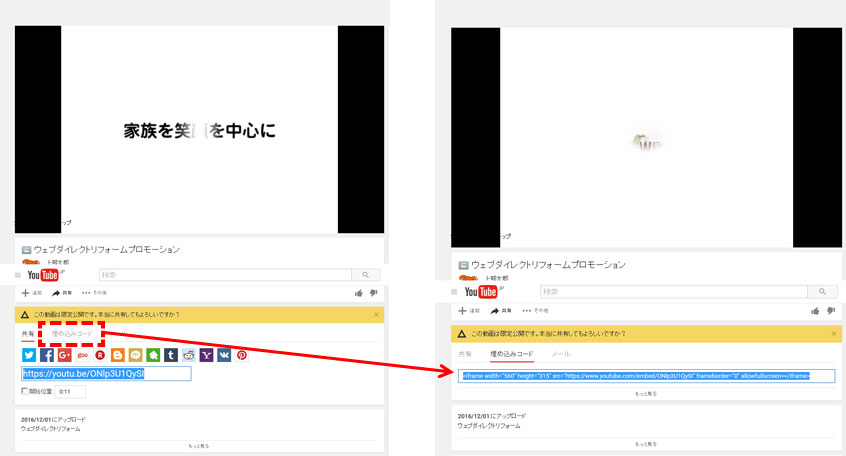The height and width of the screenshot is (456, 846).
Task: Select 共有 tab in left panel
Action: point(28,334)
